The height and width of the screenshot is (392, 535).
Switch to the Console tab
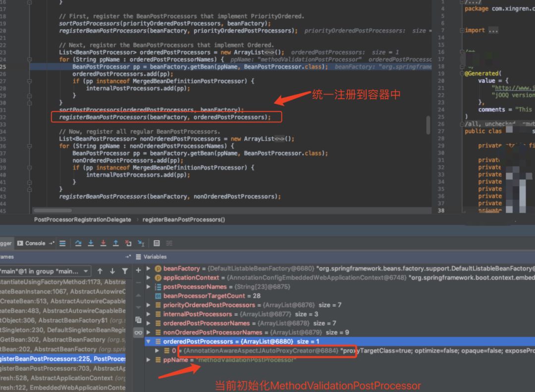click(x=32, y=243)
